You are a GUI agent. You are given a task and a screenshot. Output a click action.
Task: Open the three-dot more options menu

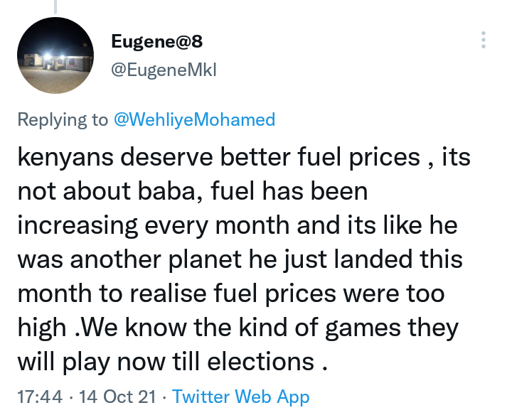(484, 40)
